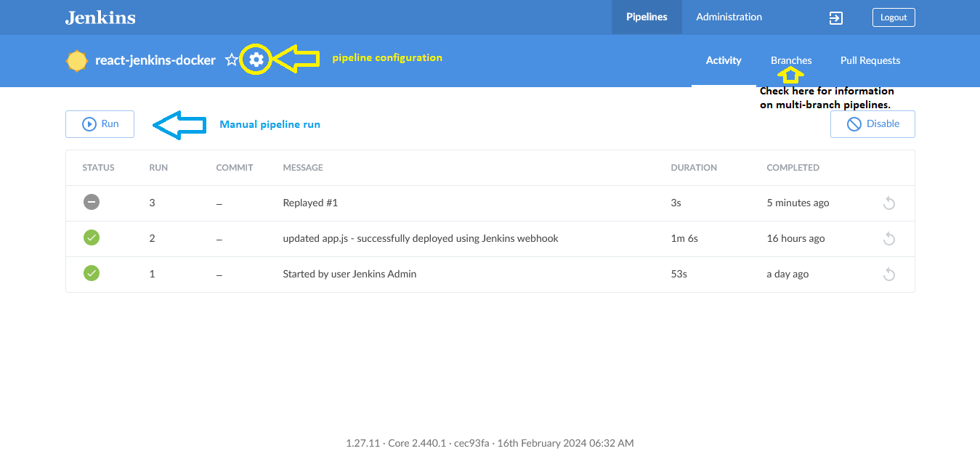This screenshot has width=980, height=467.
Task: Open 'Started by user Jenkins Admin' run
Action: (349, 274)
